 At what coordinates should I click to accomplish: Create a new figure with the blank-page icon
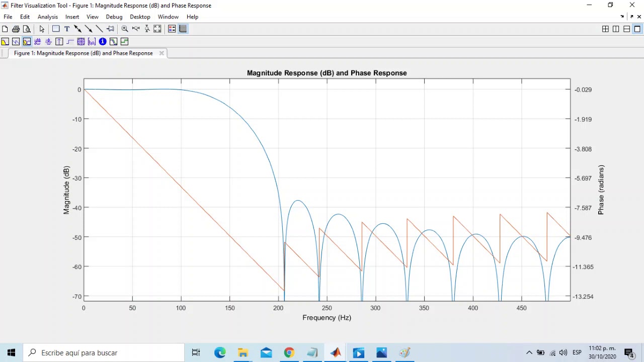5,29
